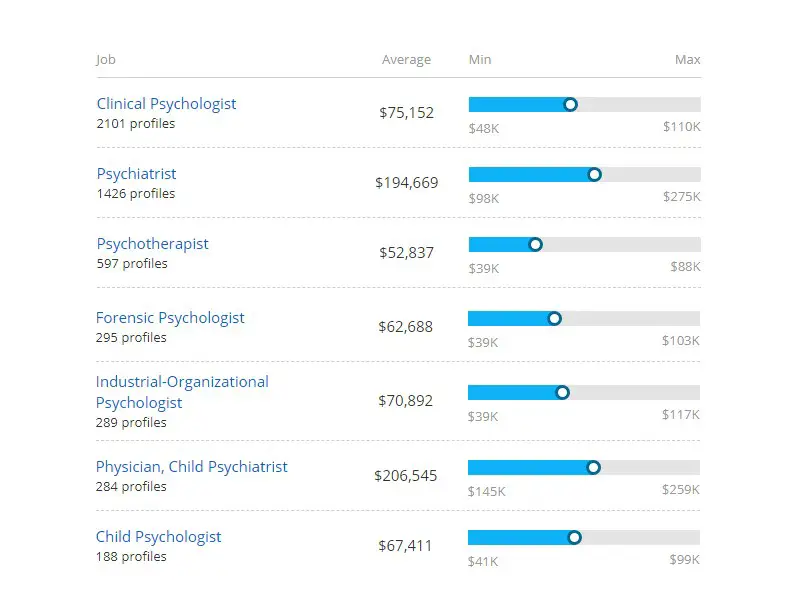Image resolution: width=800 pixels, height=610 pixels.
Task: Click the $194,669 average salary value
Action: [x=406, y=183]
